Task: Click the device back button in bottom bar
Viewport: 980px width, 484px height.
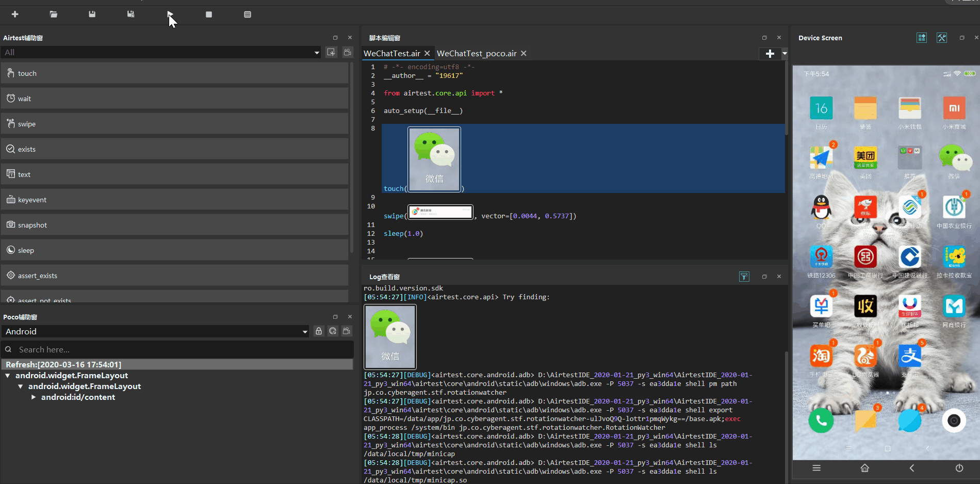Action: (912, 468)
